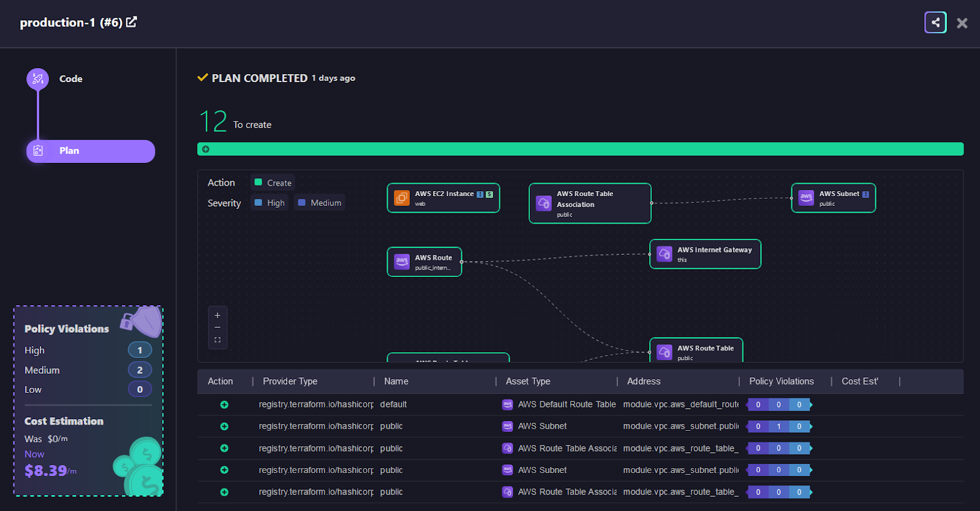Click AWS Default Route Table asset icon

pyautogui.click(x=507, y=404)
